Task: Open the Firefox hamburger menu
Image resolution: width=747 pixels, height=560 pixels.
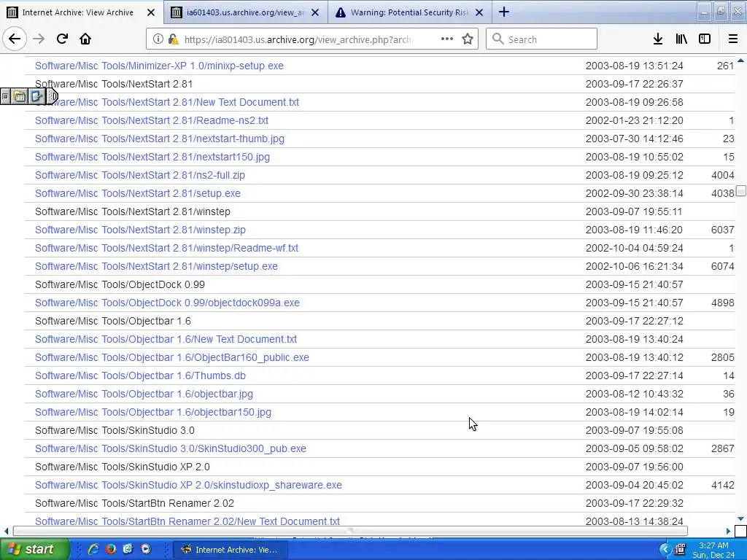Action: coord(733,39)
